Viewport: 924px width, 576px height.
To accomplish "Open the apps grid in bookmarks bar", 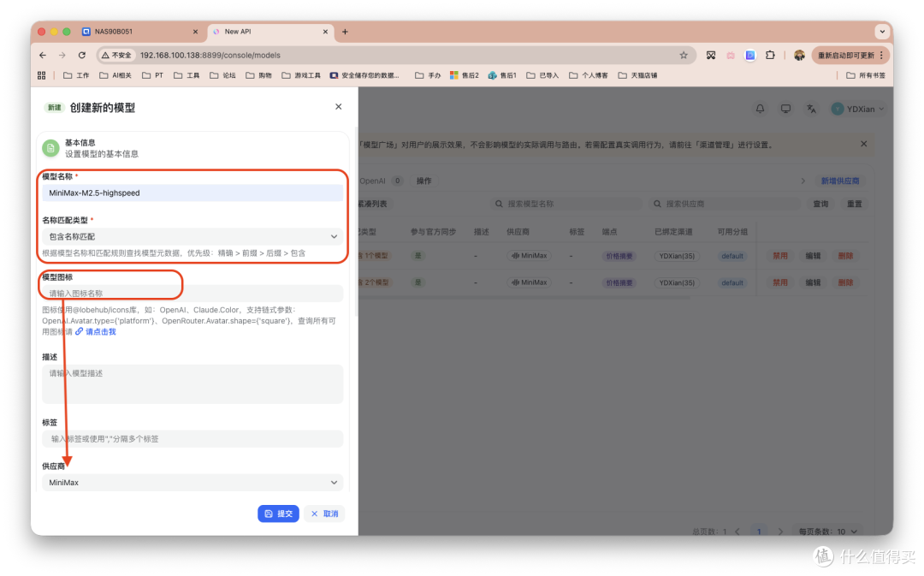I will [41, 75].
